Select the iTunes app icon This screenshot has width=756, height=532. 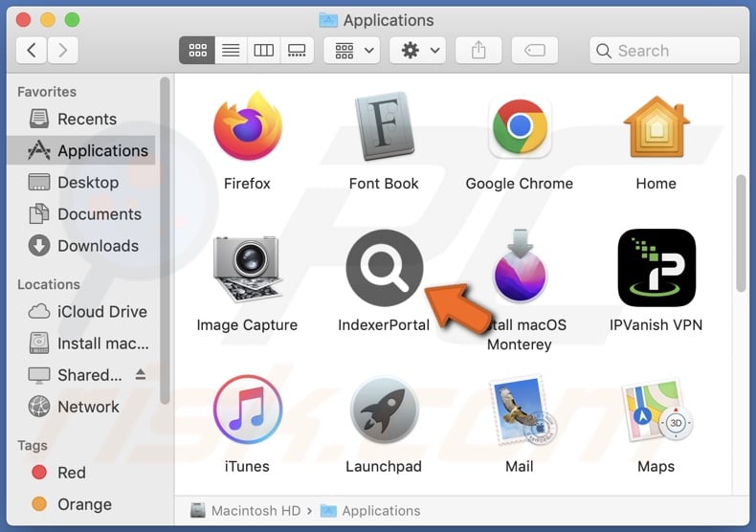(x=247, y=410)
